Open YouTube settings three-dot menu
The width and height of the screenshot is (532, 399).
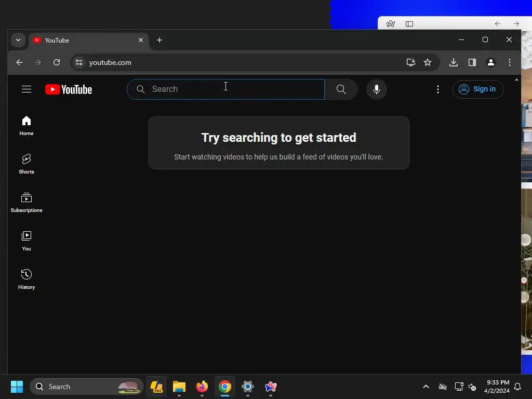pyautogui.click(x=437, y=89)
